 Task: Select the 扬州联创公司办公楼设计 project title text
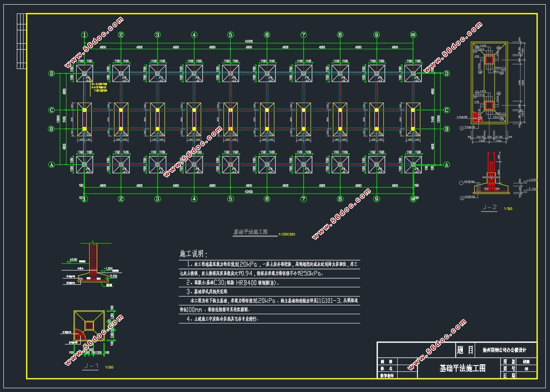pos(504,350)
